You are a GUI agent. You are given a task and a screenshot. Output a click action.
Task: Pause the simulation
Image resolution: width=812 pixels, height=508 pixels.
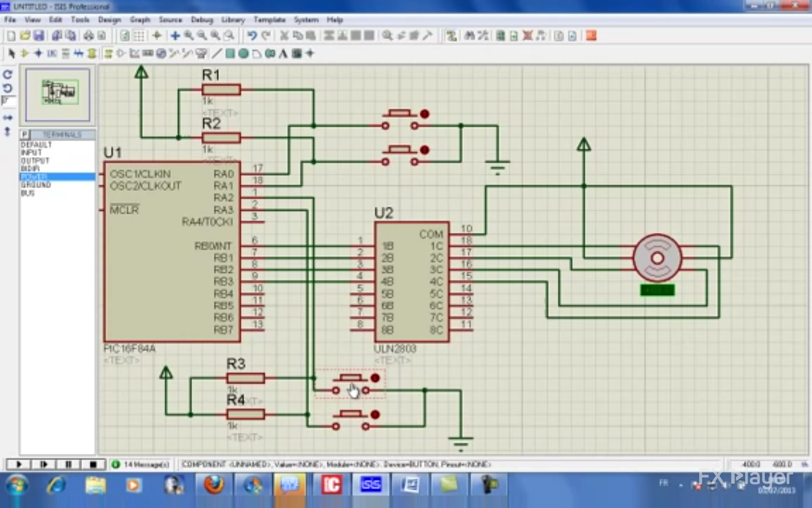point(68,464)
